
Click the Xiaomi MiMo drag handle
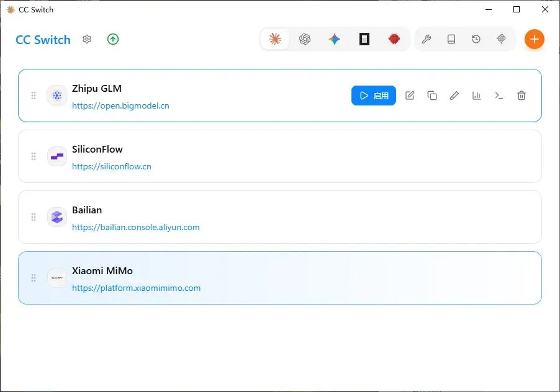click(34, 278)
